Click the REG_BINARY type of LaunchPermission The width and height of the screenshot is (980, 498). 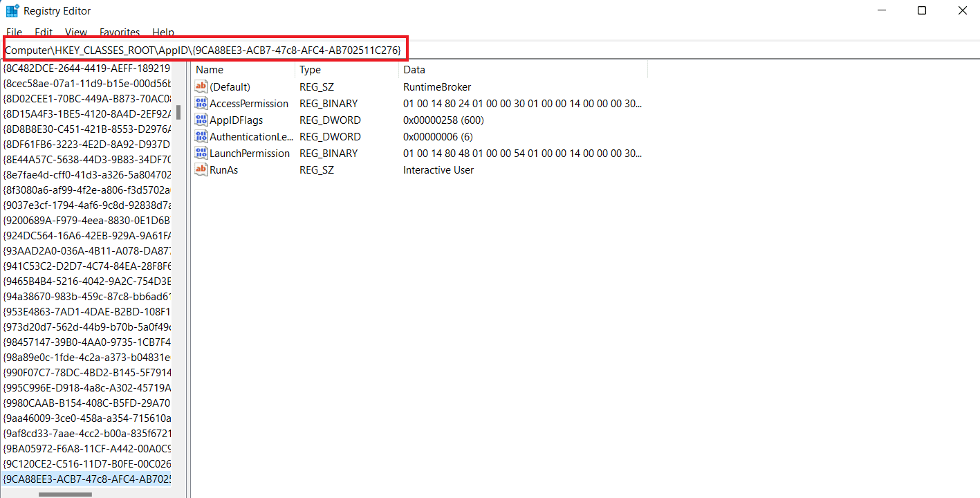(x=329, y=153)
